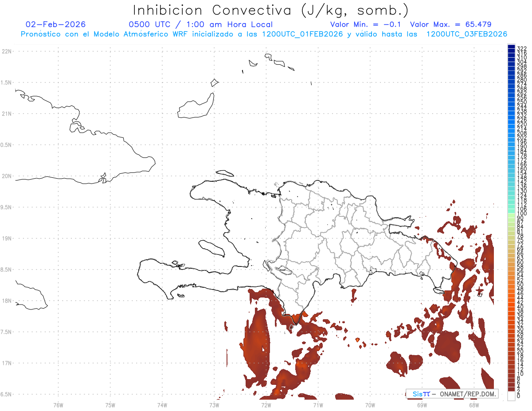The image size is (532, 411).
Task: Click the "20N" latitude label
Action: click(x=6, y=176)
